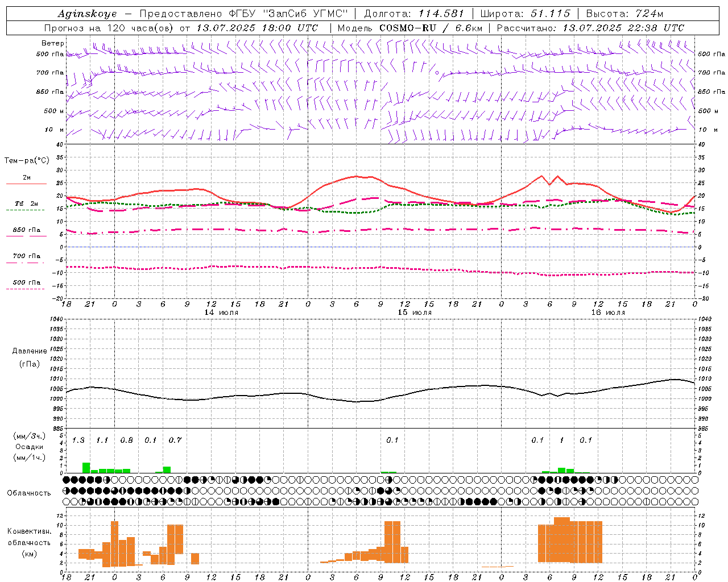
Task: Select the 700 гПа temperature legend entry
Action: click(x=27, y=256)
